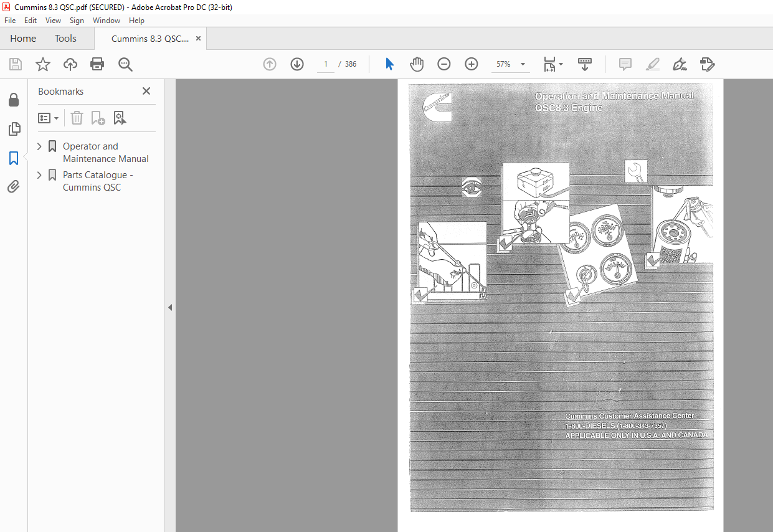The image size is (773, 532).
Task: Switch to the Home tab
Action: [23, 39]
